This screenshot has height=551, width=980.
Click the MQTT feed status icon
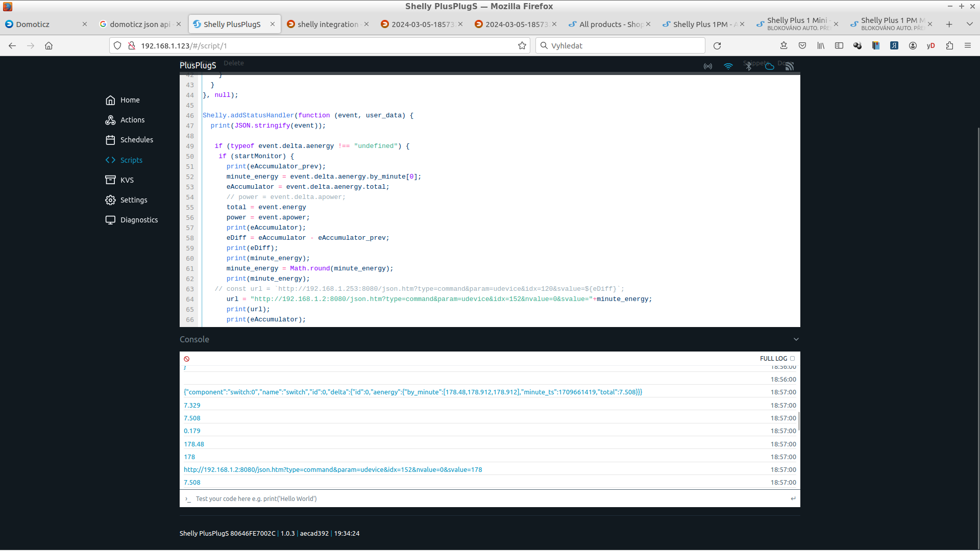coord(790,66)
